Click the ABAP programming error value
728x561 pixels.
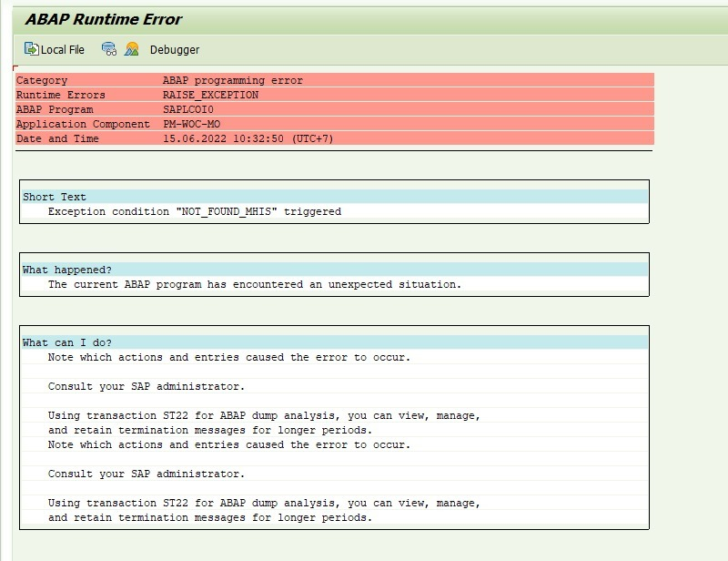tap(232, 80)
